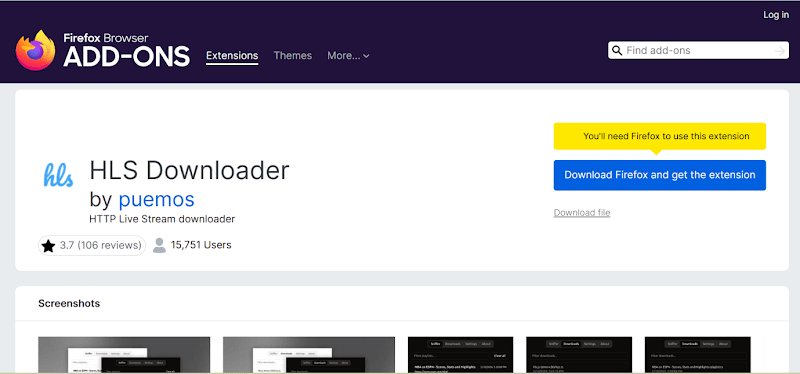Expand the More... dropdown menu

click(x=348, y=56)
